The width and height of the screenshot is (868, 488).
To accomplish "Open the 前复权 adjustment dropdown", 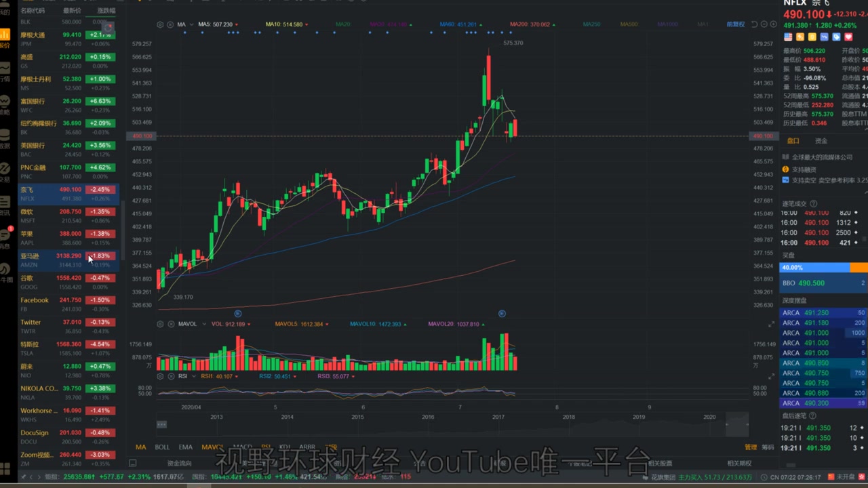I will pos(737,24).
